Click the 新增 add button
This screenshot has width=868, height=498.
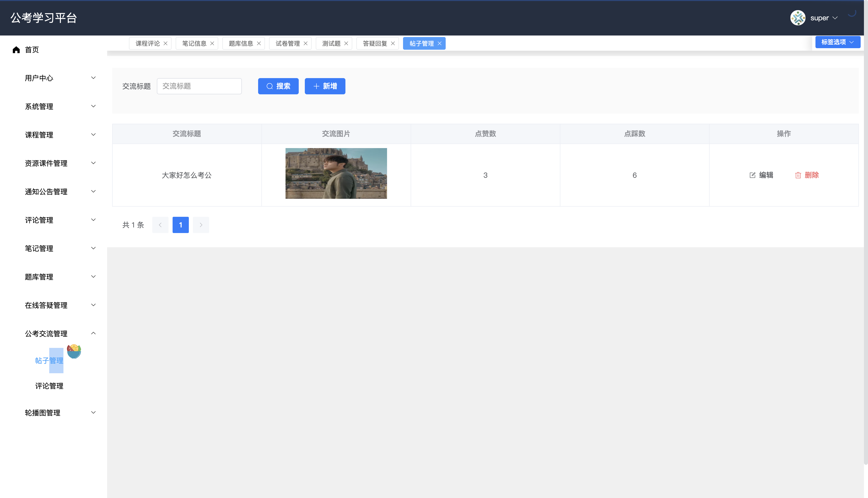tap(325, 86)
